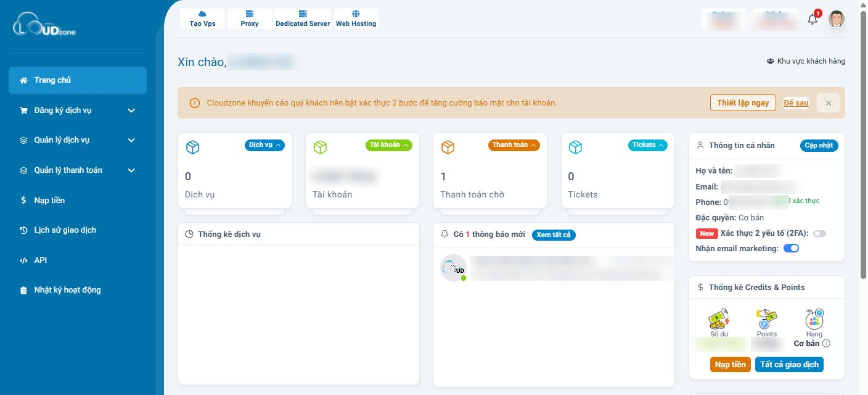
Task: Open Nhật ký hoạt động page
Action: point(78,290)
